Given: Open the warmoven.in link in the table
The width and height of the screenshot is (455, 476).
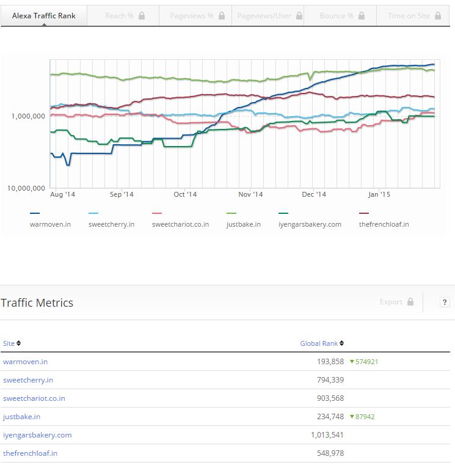Looking at the screenshot, I should pos(25,362).
